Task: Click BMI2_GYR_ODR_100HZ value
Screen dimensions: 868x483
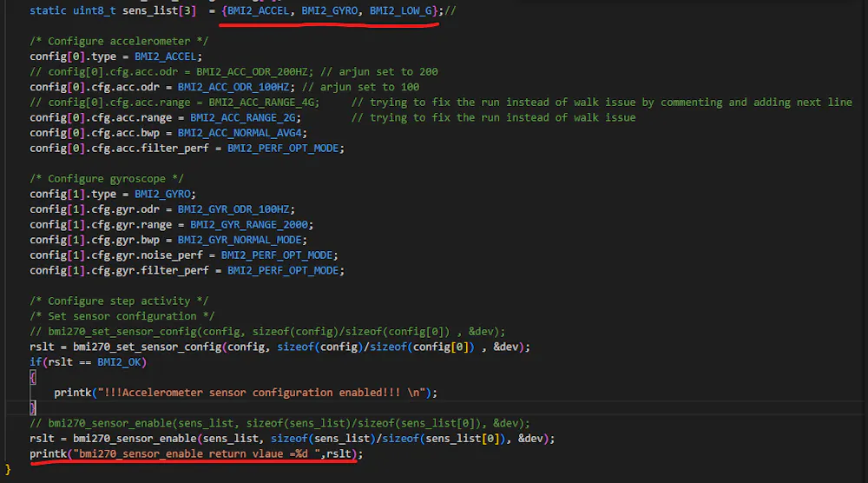Action: 233,209
